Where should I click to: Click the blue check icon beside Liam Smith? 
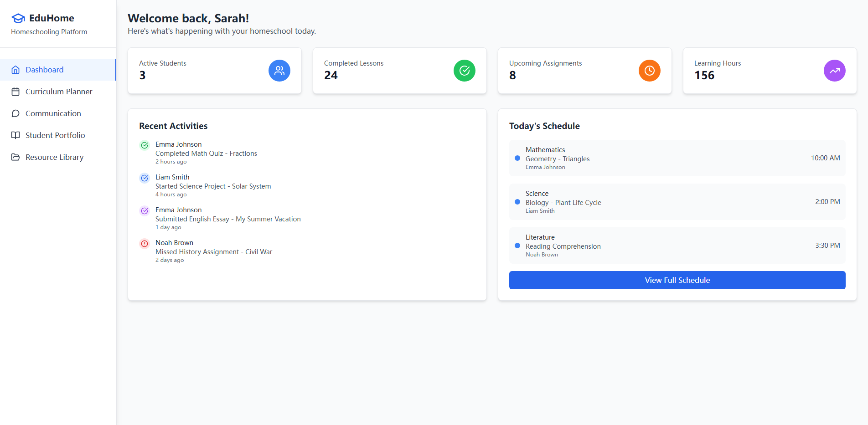click(145, 178)
